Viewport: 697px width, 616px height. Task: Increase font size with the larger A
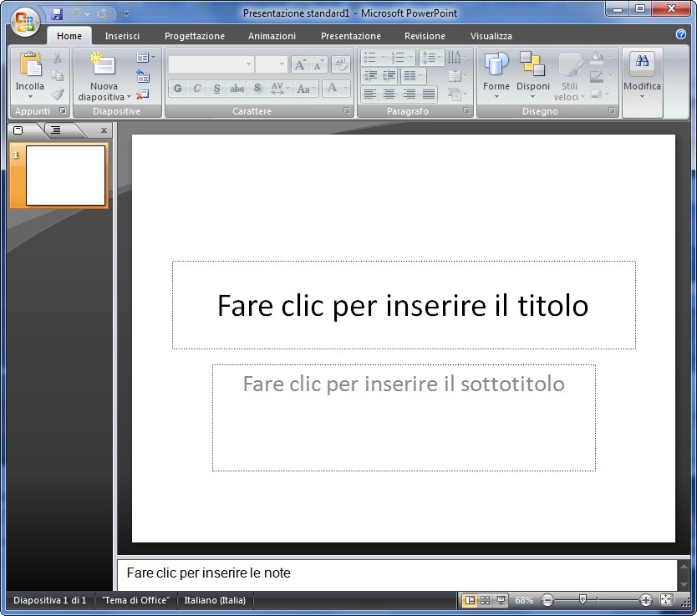(300, 65)
